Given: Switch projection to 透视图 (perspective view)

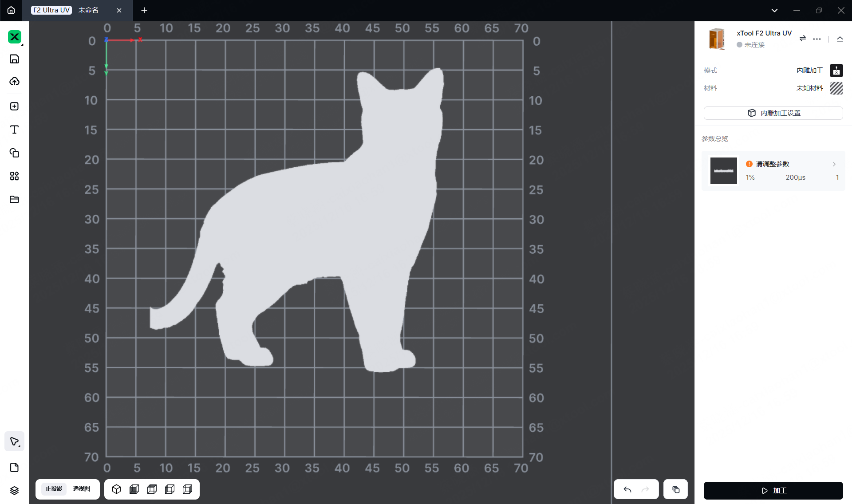Looking at the screenshot, I should point(81,489).
